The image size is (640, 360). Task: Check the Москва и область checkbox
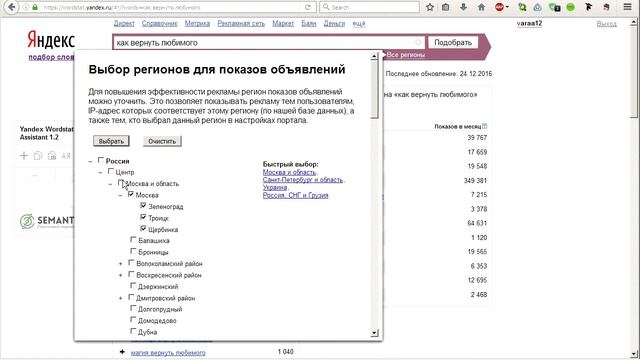tap(121, 183)
